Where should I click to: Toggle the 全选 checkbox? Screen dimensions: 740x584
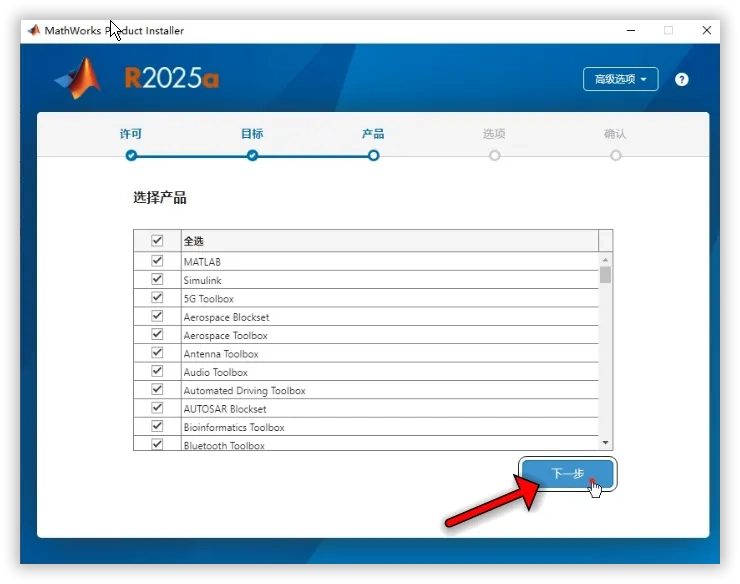click(x=157, y=241)
